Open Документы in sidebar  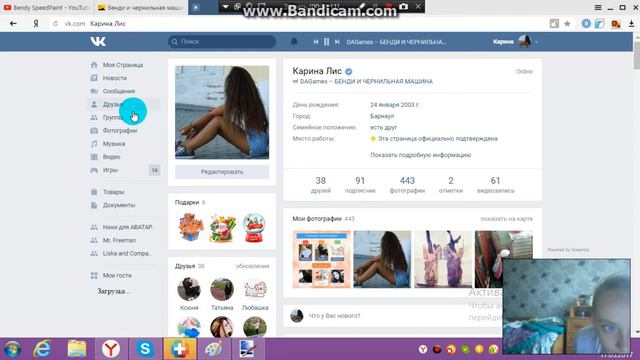[119, 205]
